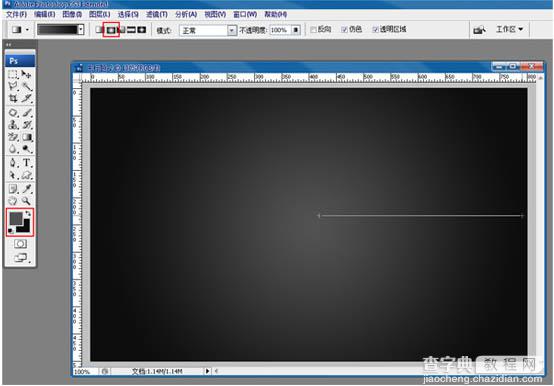
Task: Select the Slice tool
Action: coord(26,98)
